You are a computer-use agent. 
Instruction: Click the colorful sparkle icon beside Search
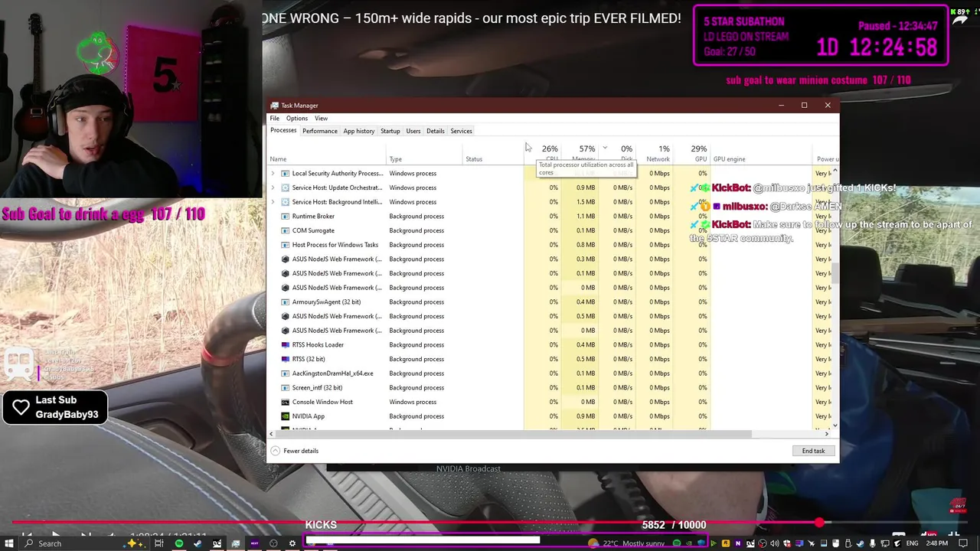pyautogui.click(x=136, y=543)
